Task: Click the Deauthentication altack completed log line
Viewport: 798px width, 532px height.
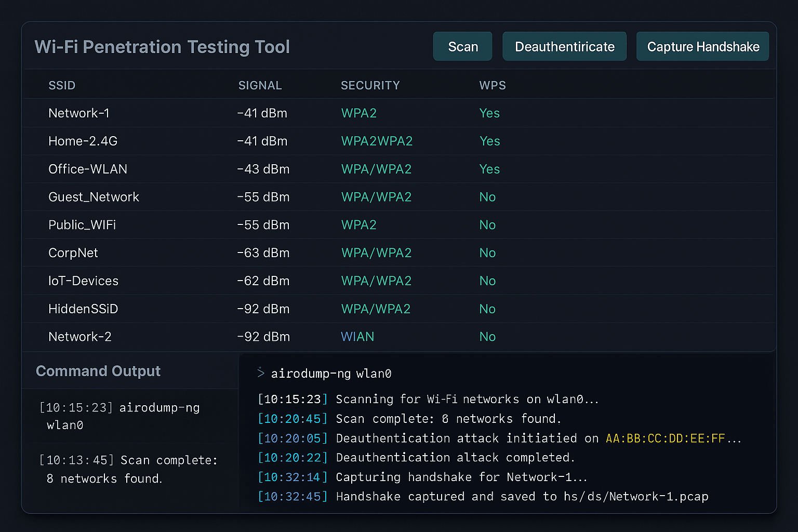Action: (416, 458)
